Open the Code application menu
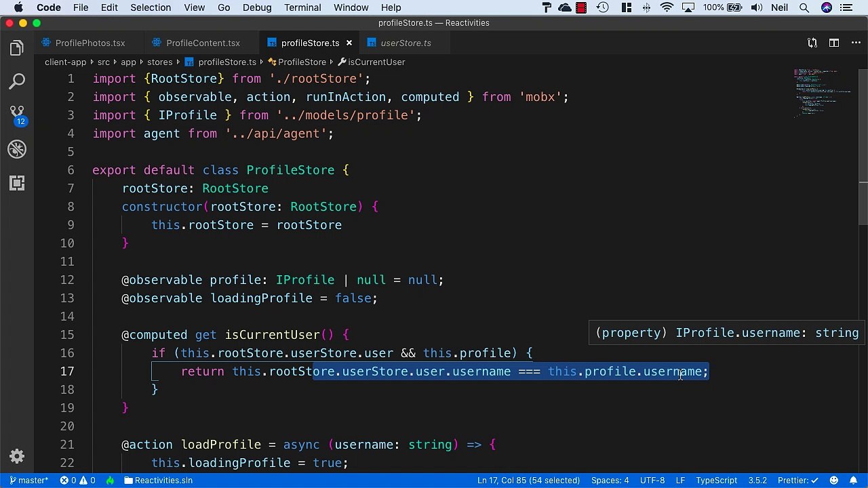This screenshot has width=868, height=488. (x=49, y=7)
